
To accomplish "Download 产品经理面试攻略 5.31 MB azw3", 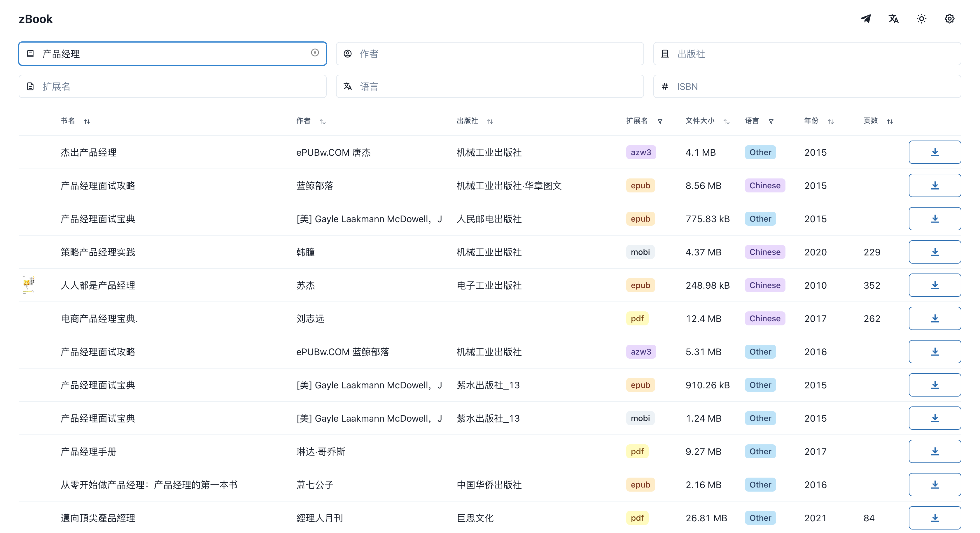I will pyautogui.click(x=935, y=352).
